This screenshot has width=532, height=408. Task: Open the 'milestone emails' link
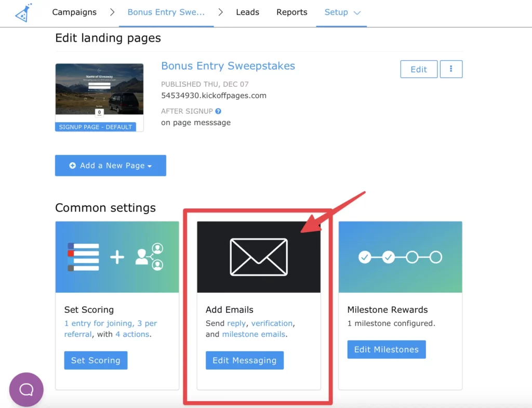click(254, 334)
